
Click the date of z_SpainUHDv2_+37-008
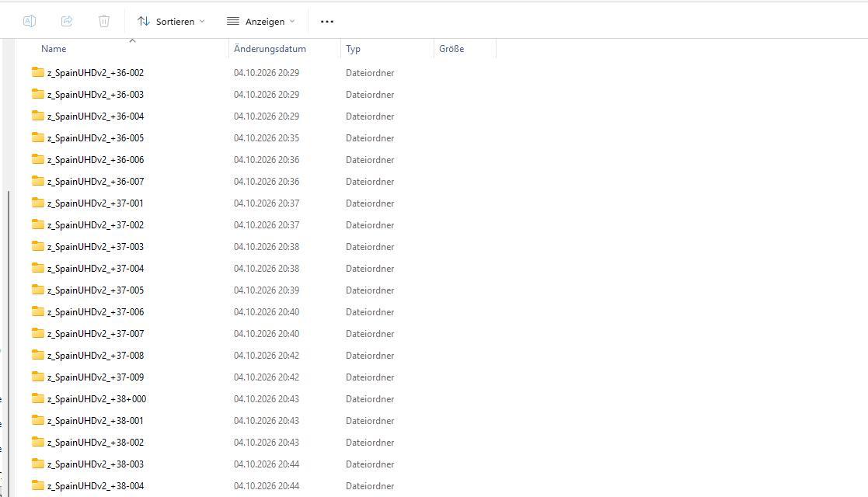click(267, 356)
